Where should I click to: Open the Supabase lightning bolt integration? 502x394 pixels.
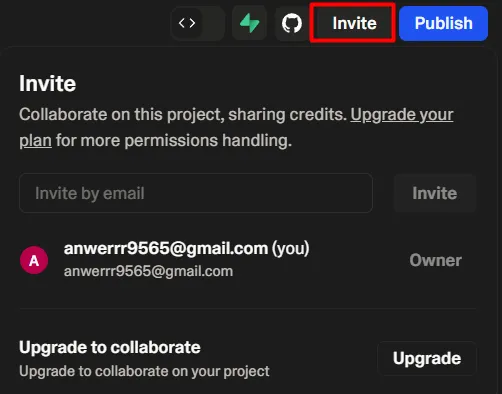249,23
